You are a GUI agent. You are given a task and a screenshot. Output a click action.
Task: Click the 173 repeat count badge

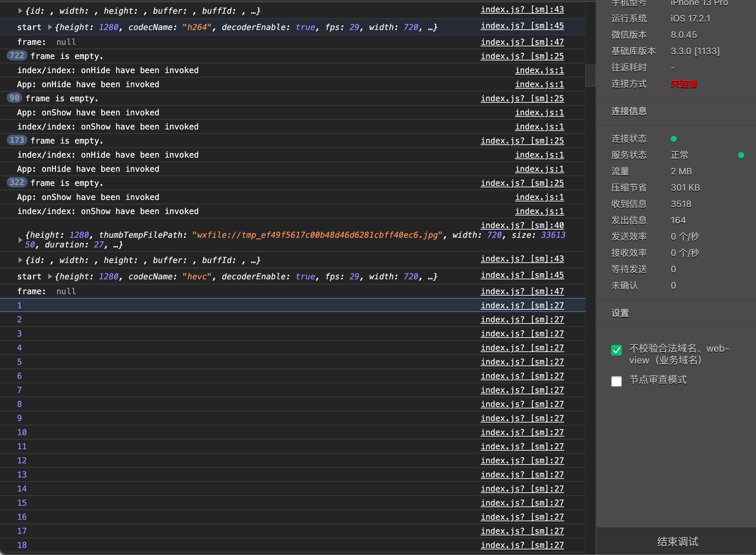[x=17, y=140]
